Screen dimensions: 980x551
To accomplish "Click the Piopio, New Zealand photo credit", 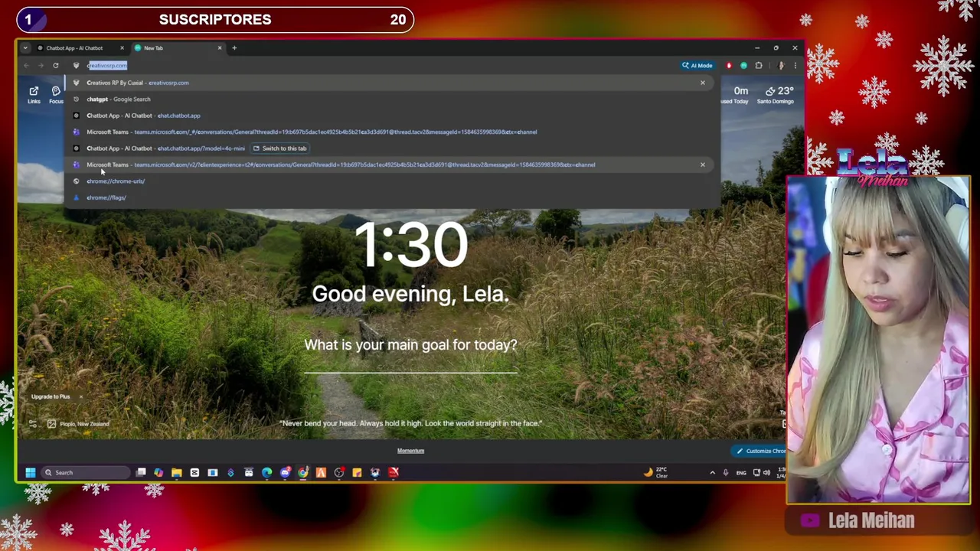I will tap(84, 424).
